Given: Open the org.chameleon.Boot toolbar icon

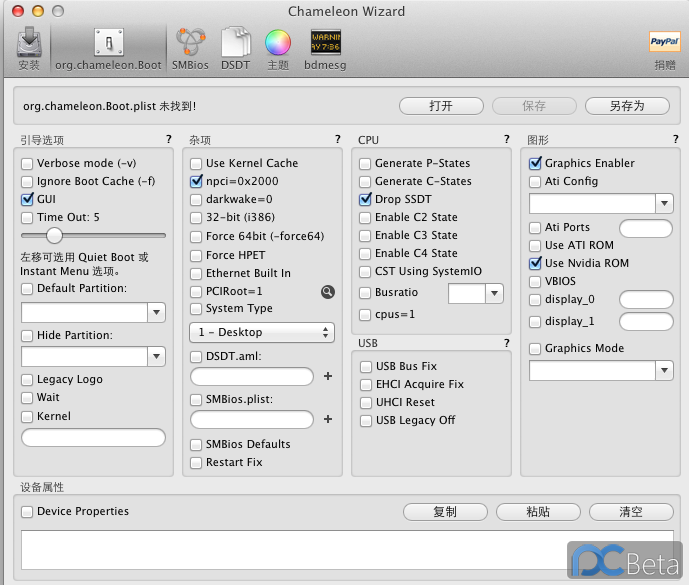Looking at the screenshot, I should point(108,43).
